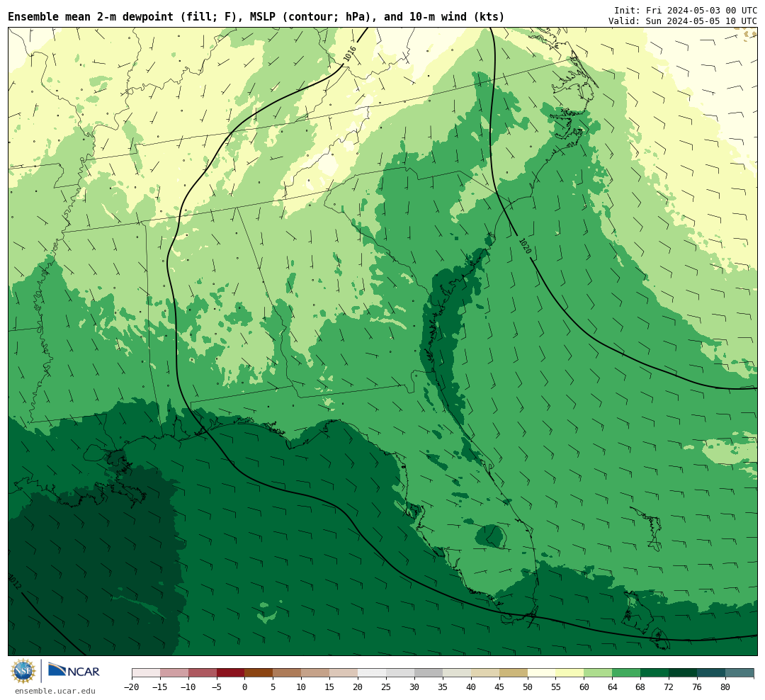
Task: Click the 76 tick label under the color bar
Action: click(x=698, y=687)
